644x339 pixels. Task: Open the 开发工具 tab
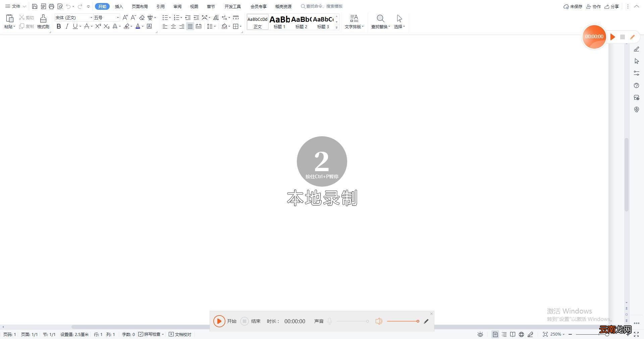click(232, 6)
